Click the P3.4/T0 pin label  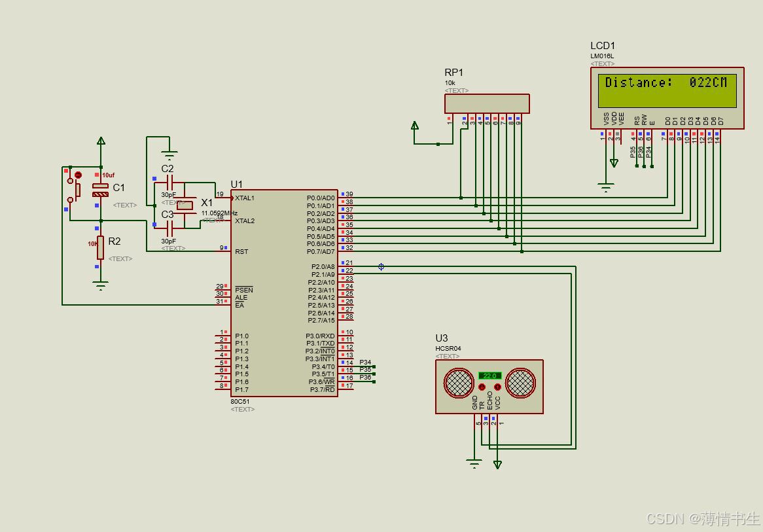tap(323, 366)
